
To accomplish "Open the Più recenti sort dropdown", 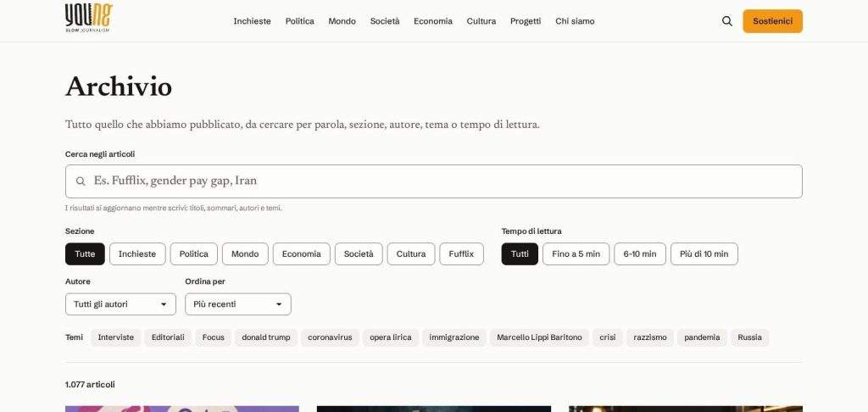I will coord(238,304).
